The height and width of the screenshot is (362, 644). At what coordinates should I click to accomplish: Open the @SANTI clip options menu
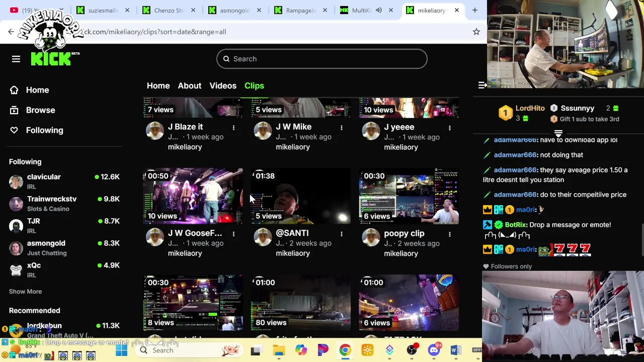point(342,234)
